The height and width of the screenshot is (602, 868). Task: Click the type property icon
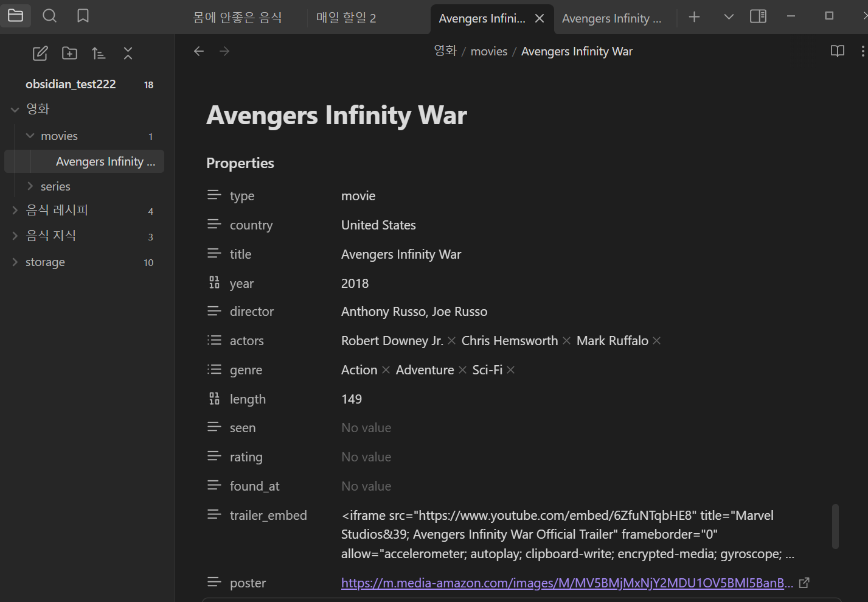(x=214, y=195)
